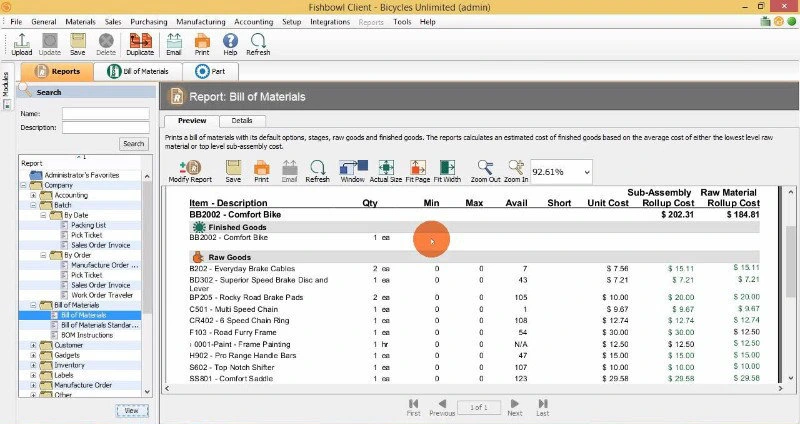Switch to the Details tab
800x424 pixels.
pyautogui.click(x=241, y=120)
